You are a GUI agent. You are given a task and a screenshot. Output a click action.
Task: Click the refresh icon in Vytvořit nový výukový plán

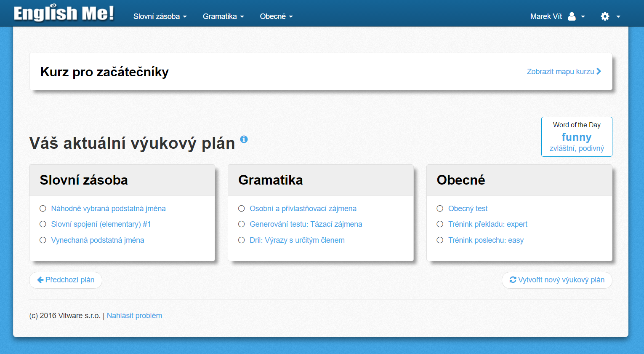[x=513, y=280]
